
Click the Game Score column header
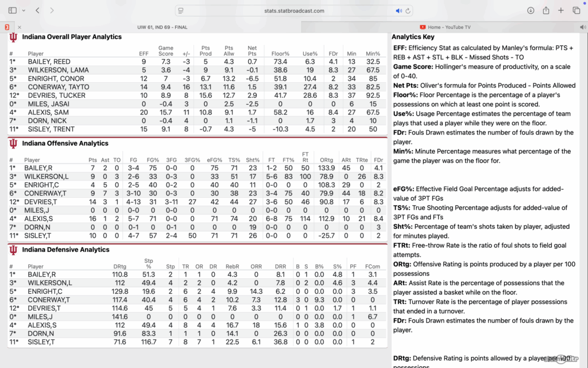point(165,51)
